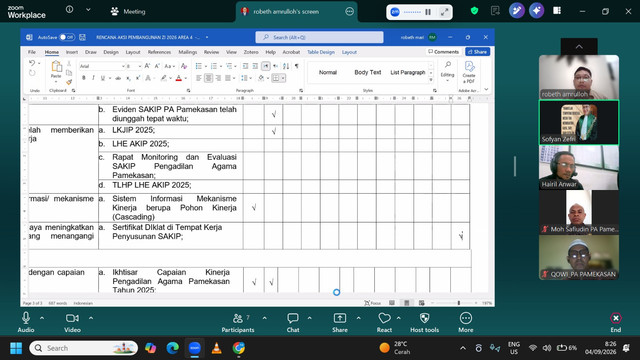Decrease paragraph indent in Word
The image size is (640, 360).
(x=245, y=66)
